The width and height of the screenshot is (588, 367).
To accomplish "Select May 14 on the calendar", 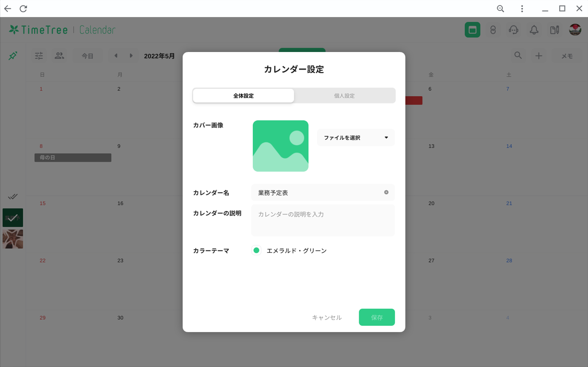I will pyautogui.click(x=509, y=146).
